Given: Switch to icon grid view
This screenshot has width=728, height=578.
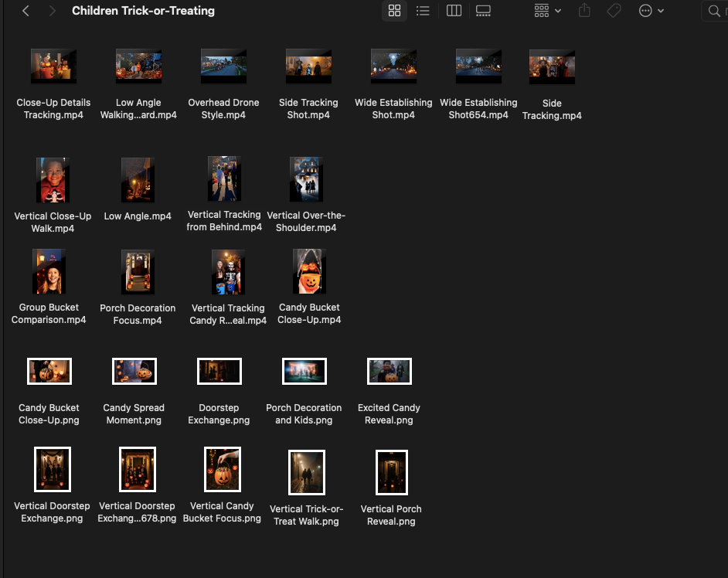Looking at the screenshot, I should [x=394, y=11].
